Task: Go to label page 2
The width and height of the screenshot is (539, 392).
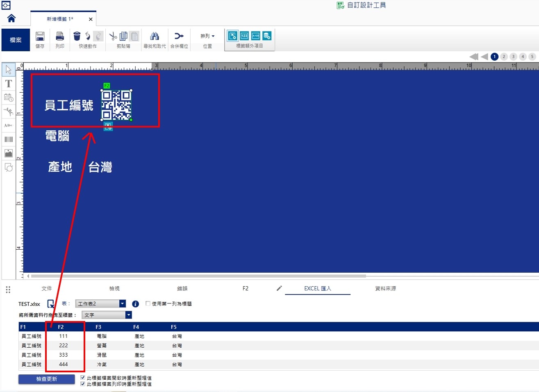Action: point(504,57)
